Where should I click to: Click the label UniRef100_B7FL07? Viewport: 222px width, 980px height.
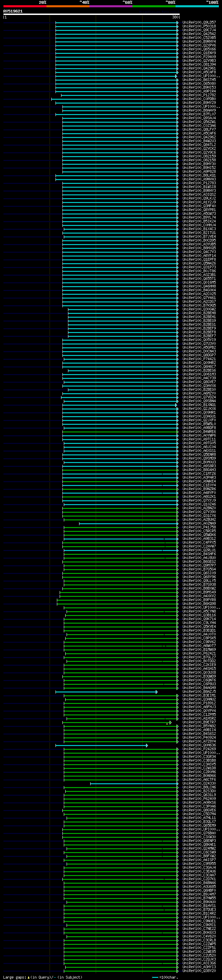click(x=199, y=114)
